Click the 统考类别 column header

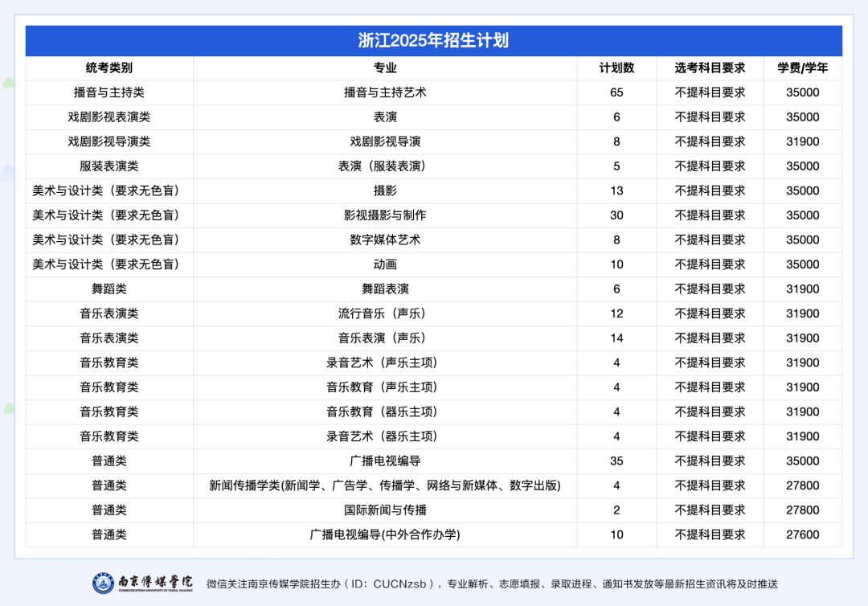109,68
